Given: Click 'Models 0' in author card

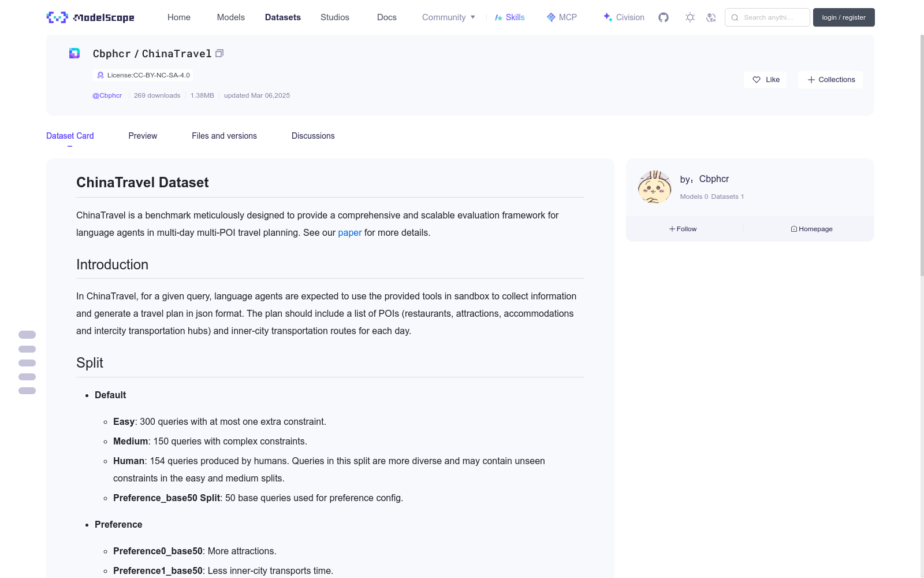Looking at the screenshot, I should [694, 197].
